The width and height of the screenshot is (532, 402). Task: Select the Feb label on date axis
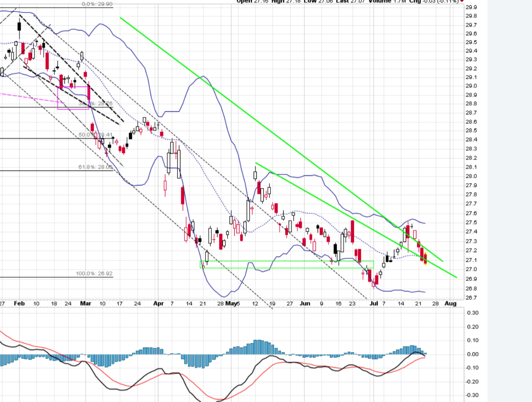tap(19, 304)
